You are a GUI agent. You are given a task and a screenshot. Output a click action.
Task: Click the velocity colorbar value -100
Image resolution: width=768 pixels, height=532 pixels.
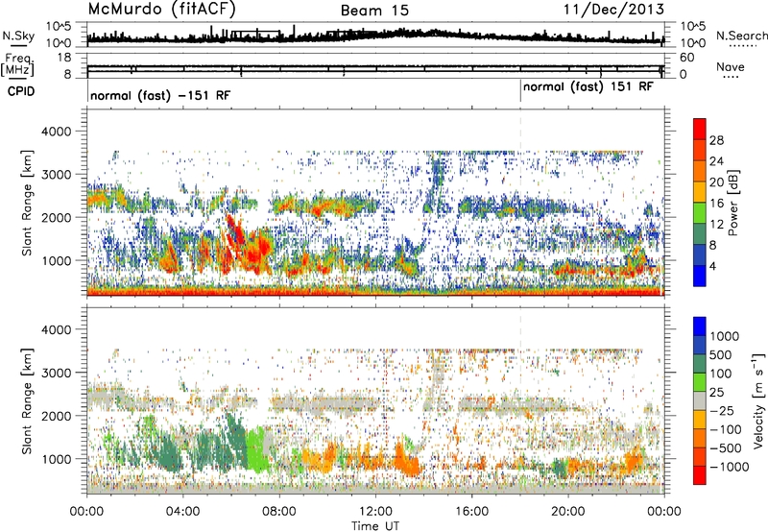click(x=725, y=429)
